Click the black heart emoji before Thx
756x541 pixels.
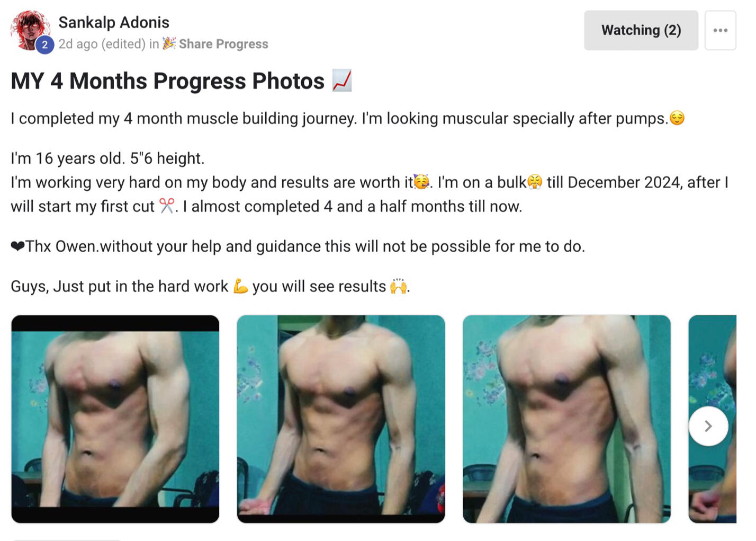(x=17, y=246)
